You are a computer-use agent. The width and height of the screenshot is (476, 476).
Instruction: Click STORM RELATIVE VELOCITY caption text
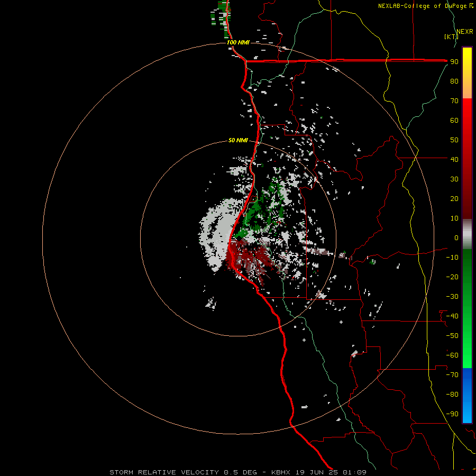click(x=164, y=472)
